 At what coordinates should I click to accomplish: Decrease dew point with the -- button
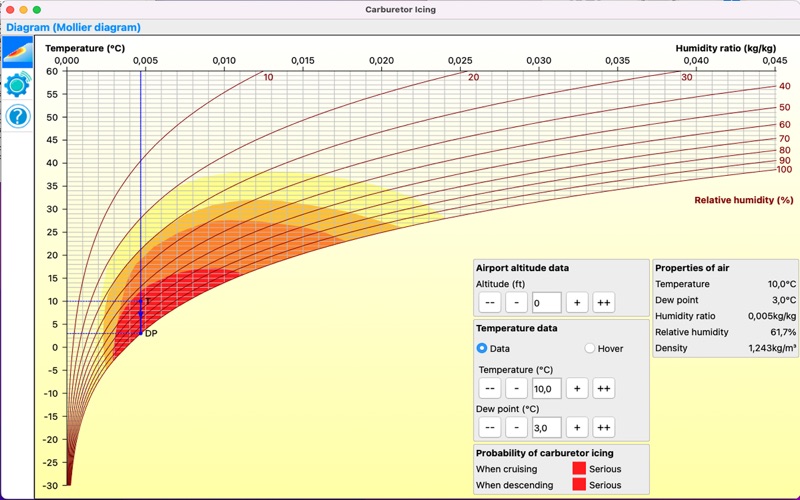(x=490, y=428)
